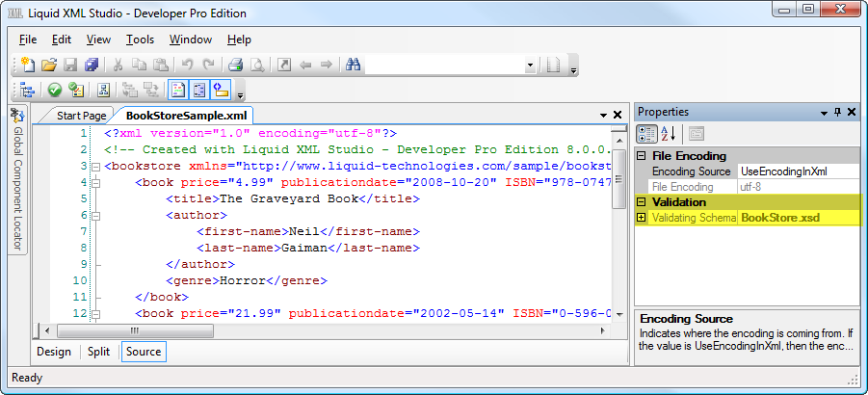Select the BookStoreSample.xml tab
This screenshot has width=868, height=395.
click(186, 116)
